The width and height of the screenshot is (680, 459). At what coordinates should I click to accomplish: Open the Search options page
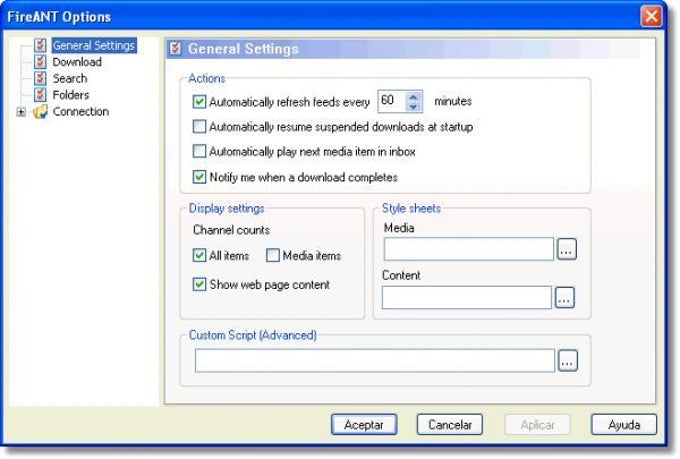click(x=70, y=79)
